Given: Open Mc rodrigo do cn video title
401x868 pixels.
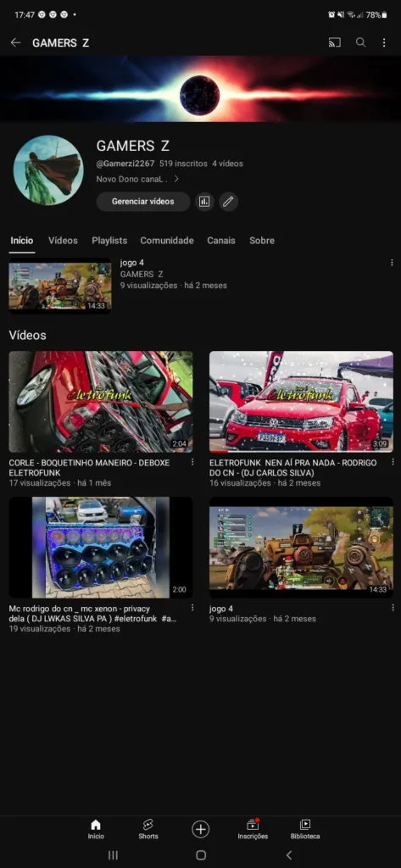Looking at the screenshot, I should coord(92,614).
